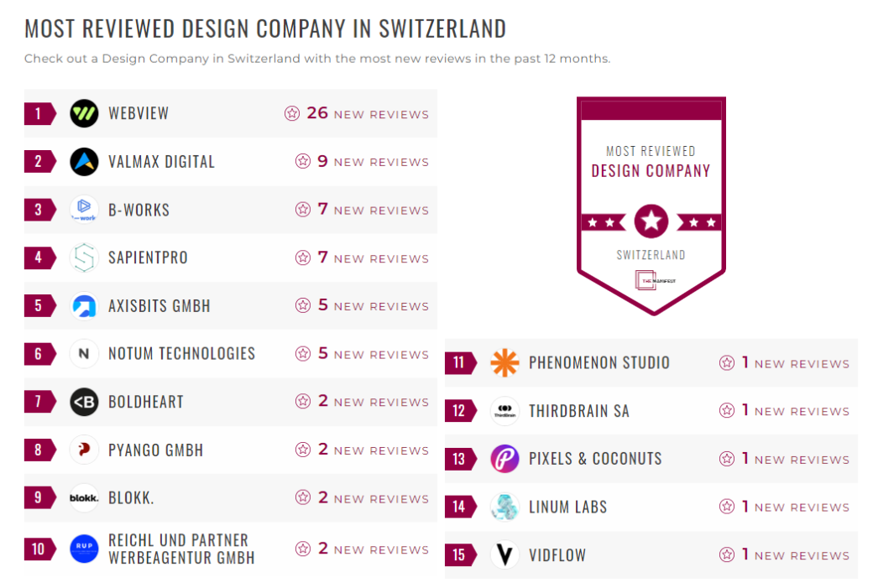Open the Pyango GmbH listing
873x588 pixels.
coord(155,450)
